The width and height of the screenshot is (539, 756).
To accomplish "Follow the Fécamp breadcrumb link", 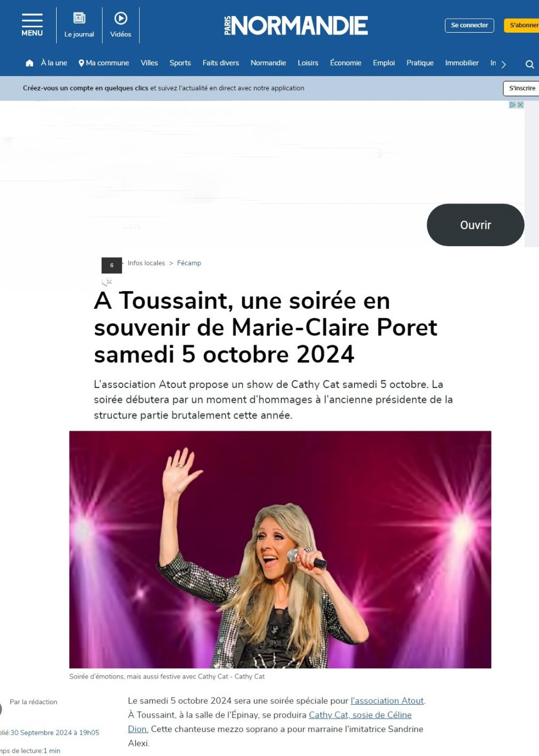I will 189,263.
